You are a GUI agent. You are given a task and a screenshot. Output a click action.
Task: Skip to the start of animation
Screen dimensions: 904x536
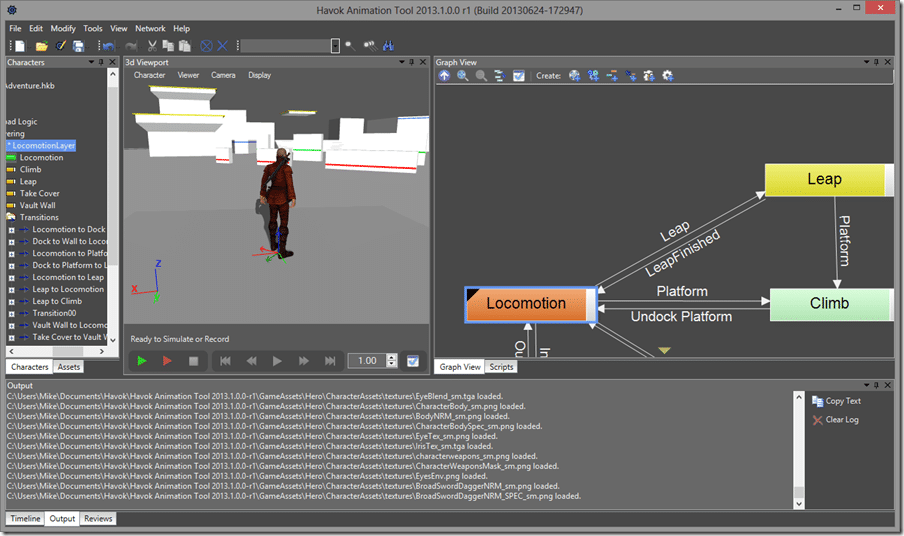(225, 361)
